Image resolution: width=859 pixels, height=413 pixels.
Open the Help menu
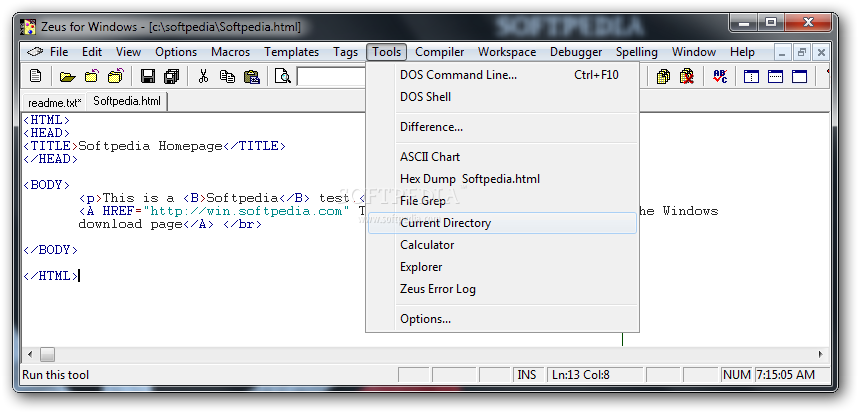[x=742, y=52]
